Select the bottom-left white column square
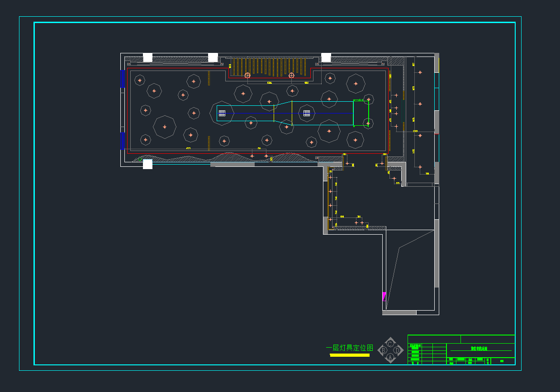The width and height of the screenshot is (560, 392). 147,164
